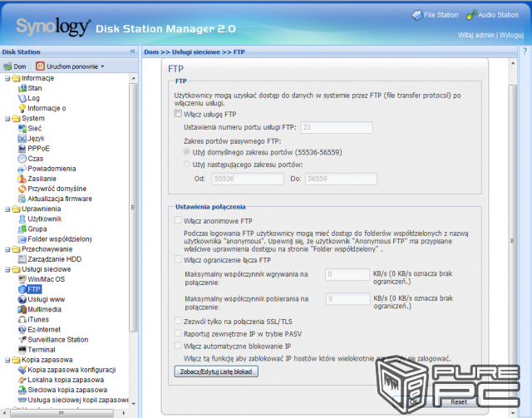The height and width of the screenshot is (418, 532).
Task: Enable Włącz anonimowe FTP checkbox
Action: coord(178,220)
